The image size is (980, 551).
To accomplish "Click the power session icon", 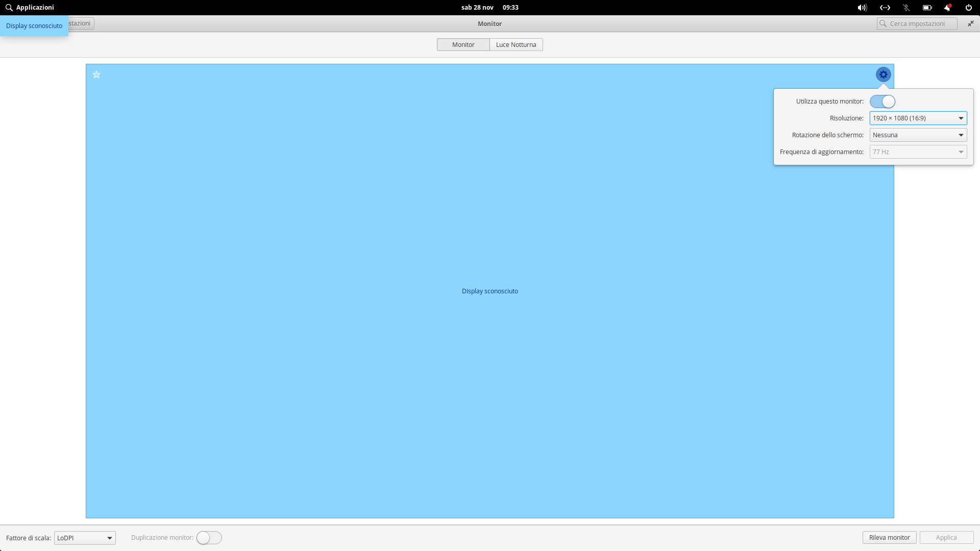I will [x=968, y=8].
